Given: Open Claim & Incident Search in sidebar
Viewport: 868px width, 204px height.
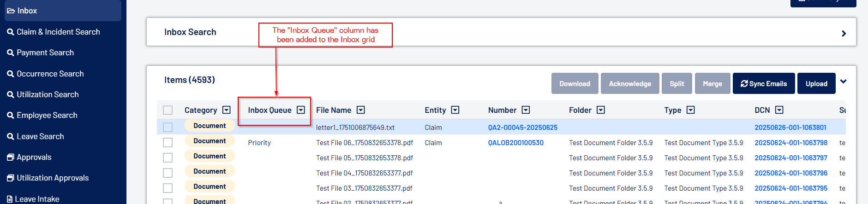Looking at the screenshot, I should pyautogui.click(x=58, y=32).
